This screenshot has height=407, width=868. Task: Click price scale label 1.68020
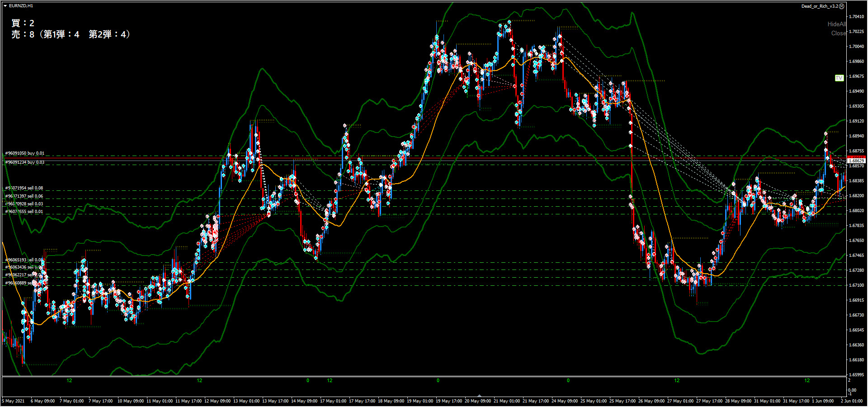point(857,211)
